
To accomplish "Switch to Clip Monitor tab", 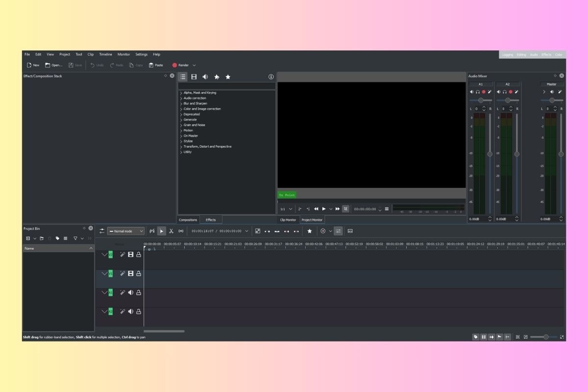I will click(288, 220).
